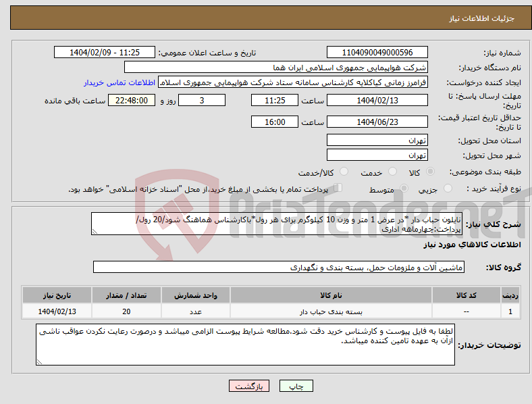Click the general need description textarea

click(x=277, y=224)
